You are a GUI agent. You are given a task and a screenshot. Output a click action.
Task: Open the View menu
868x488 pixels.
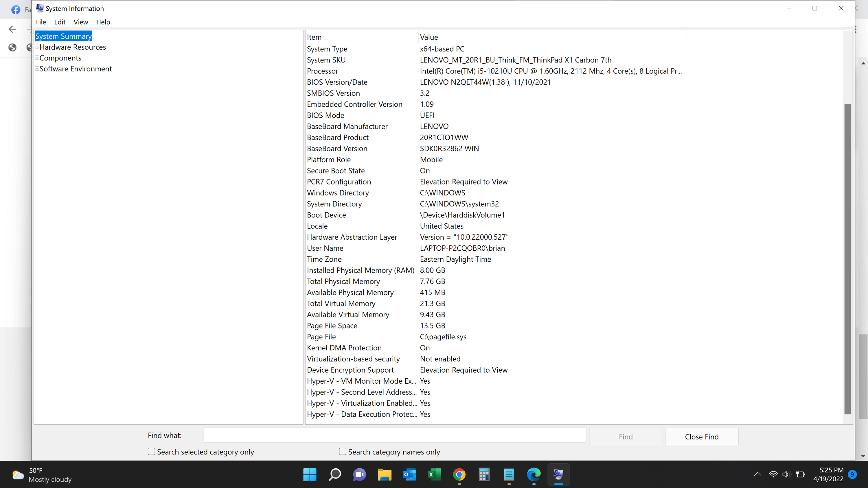pos(81,22)
